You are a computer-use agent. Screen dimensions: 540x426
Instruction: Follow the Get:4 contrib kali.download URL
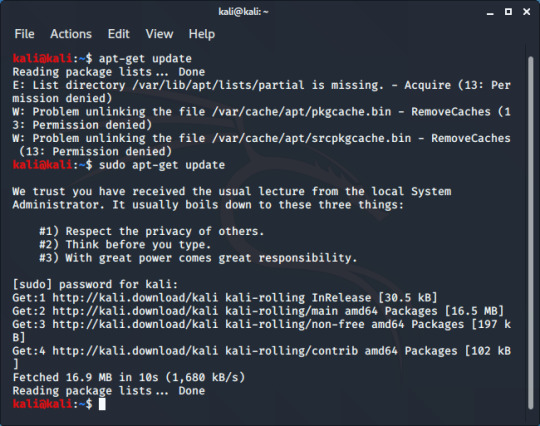tap(135, 351)
